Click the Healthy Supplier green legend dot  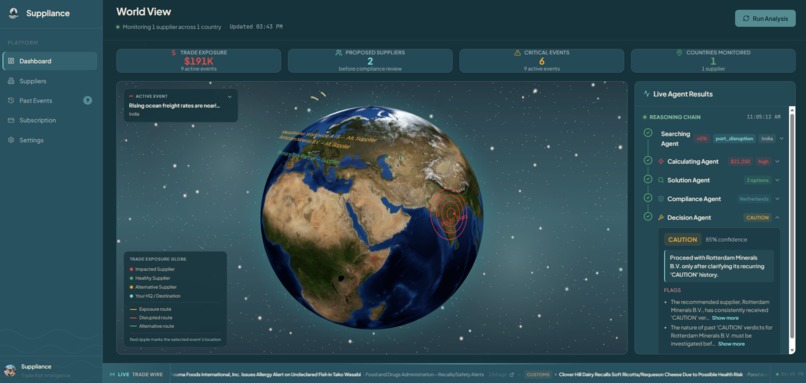tap(132, 278)
